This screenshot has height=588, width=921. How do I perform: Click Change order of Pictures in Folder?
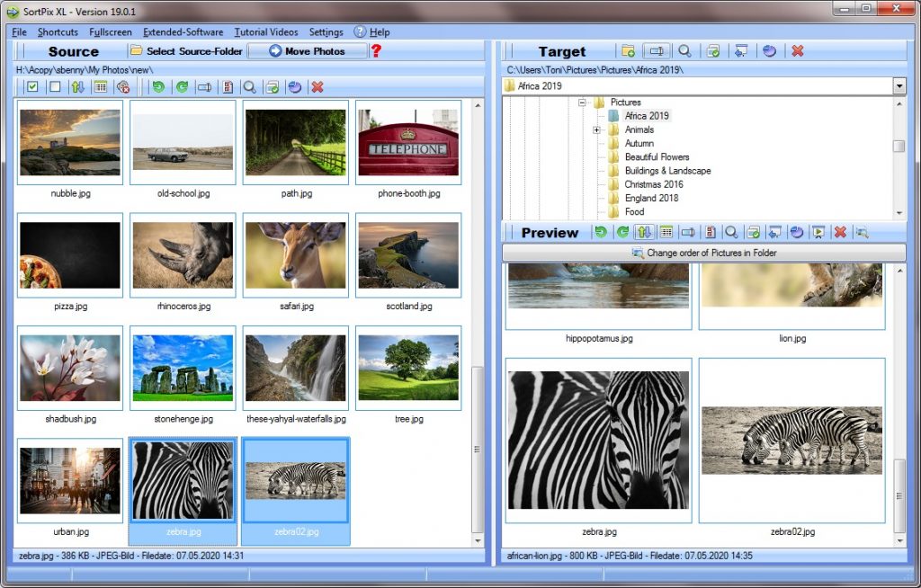[703, 253]
